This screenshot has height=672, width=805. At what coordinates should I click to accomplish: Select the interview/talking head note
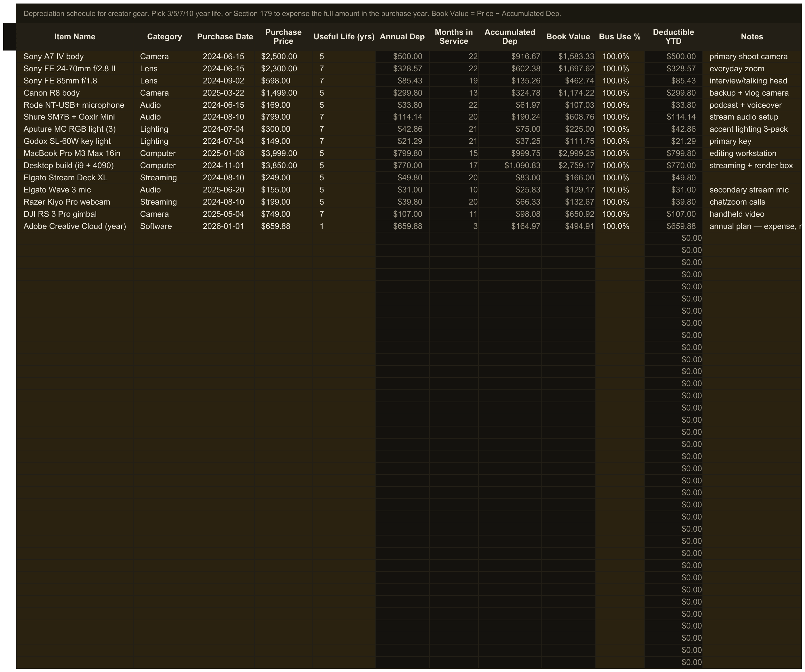(752, 81)
